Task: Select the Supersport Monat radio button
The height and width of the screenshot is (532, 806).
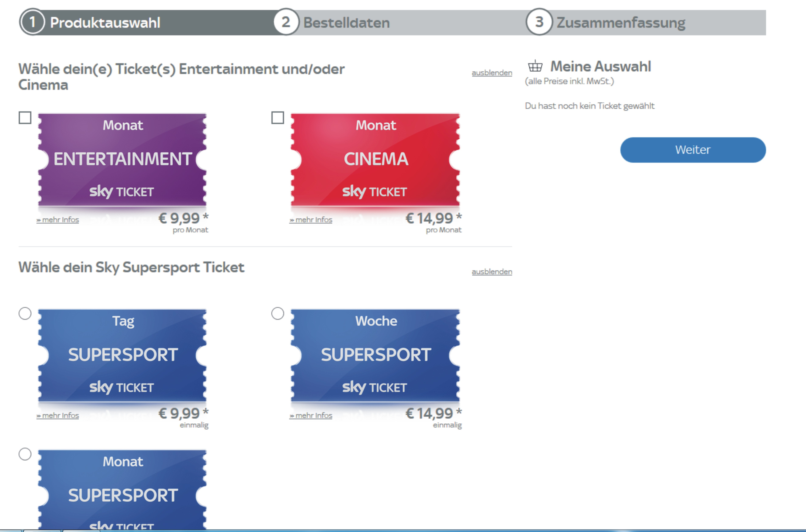Action: (25, 454)
